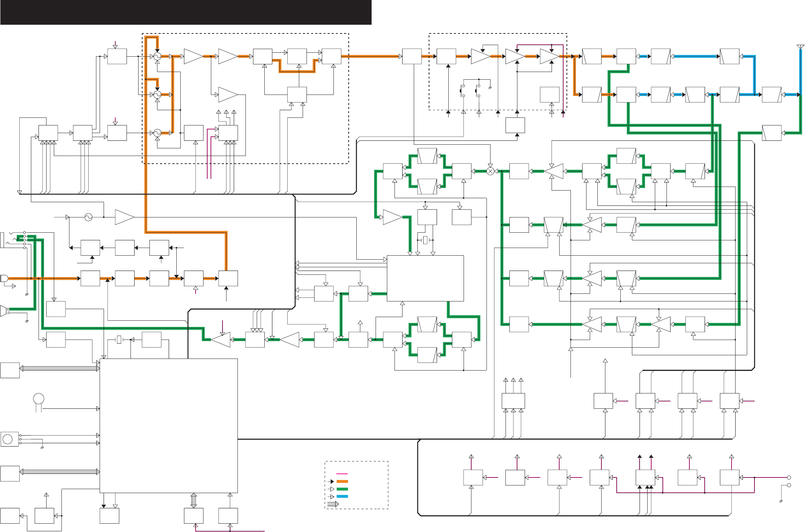Click the left push switch in upper dashed box
Viewport: 805px width, 532px height.
[x=462, y=91]
